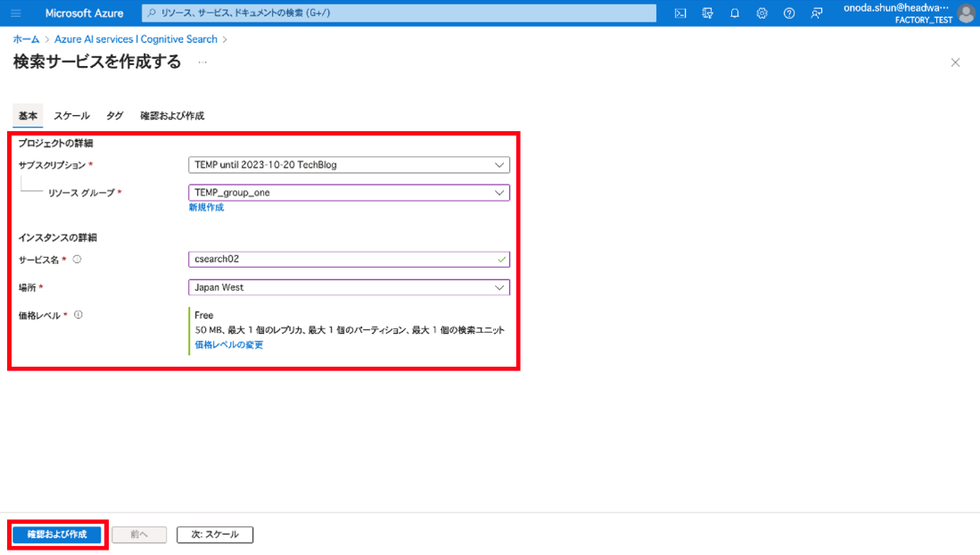Launch Cloud Shell from the top bar
The image size is (980, 555).
coord(680,13)
